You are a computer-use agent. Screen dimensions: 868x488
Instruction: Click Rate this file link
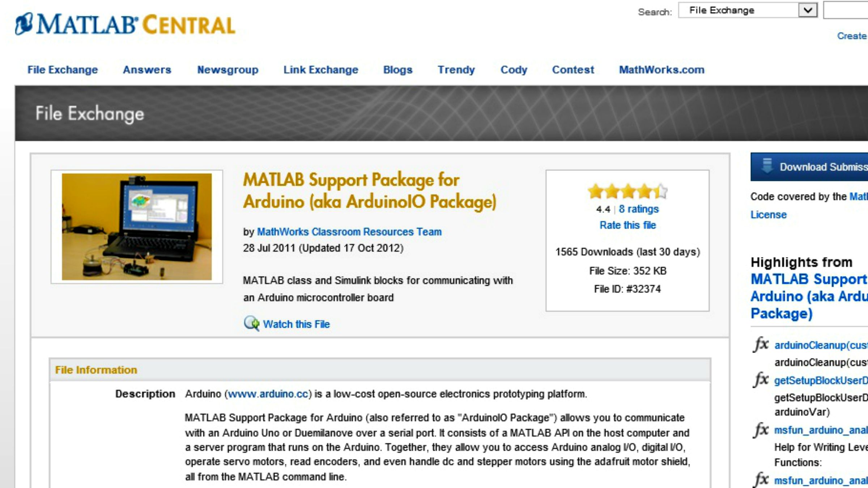pyautogui.click(x=627, y=225)
